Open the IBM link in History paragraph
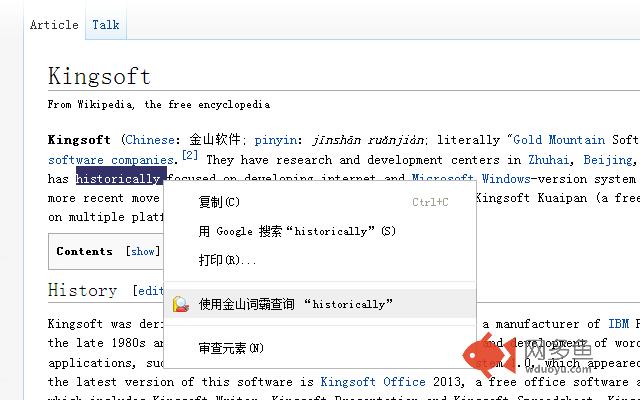 click(618, 324)
